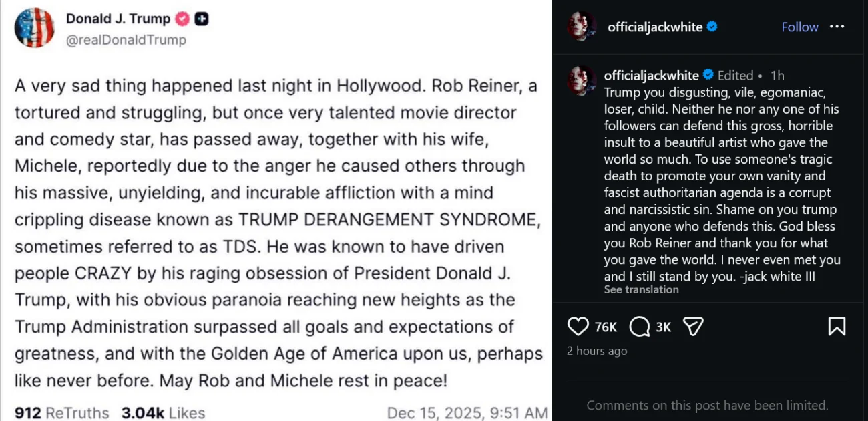View the 3.04k Likes count
Screen dimensions: 868x421
[163, 412]
